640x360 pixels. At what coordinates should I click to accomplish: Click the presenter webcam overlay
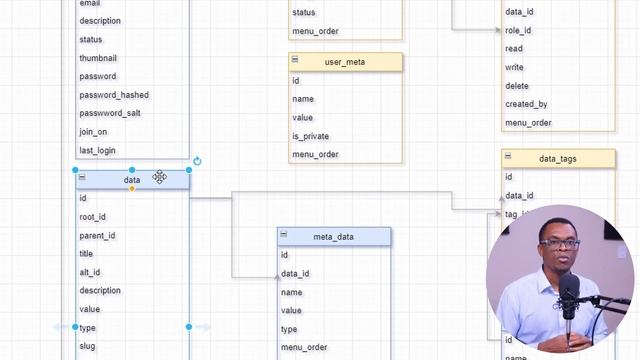pyautogui.click(x=560, y=278)
